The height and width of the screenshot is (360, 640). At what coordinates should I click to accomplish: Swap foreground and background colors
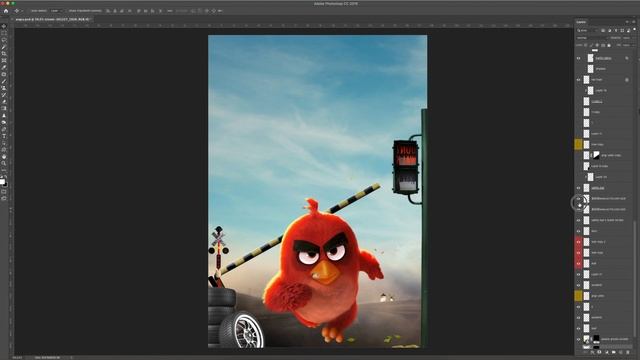(x=6, y=176)
